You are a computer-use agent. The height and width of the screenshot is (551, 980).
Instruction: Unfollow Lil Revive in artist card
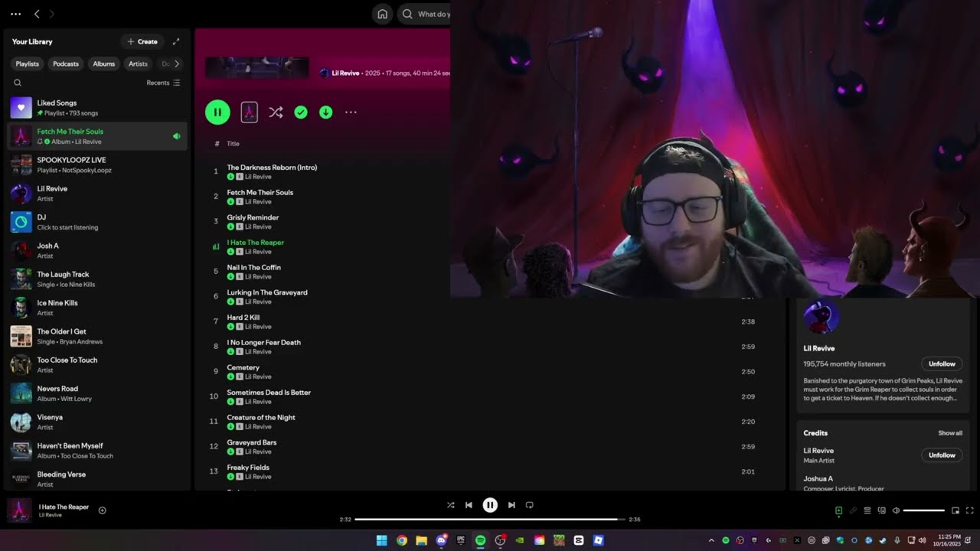click(942, 364)
